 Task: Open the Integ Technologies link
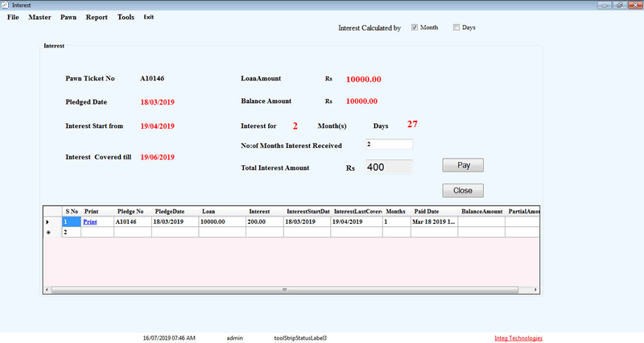click(x=518, y=338)
